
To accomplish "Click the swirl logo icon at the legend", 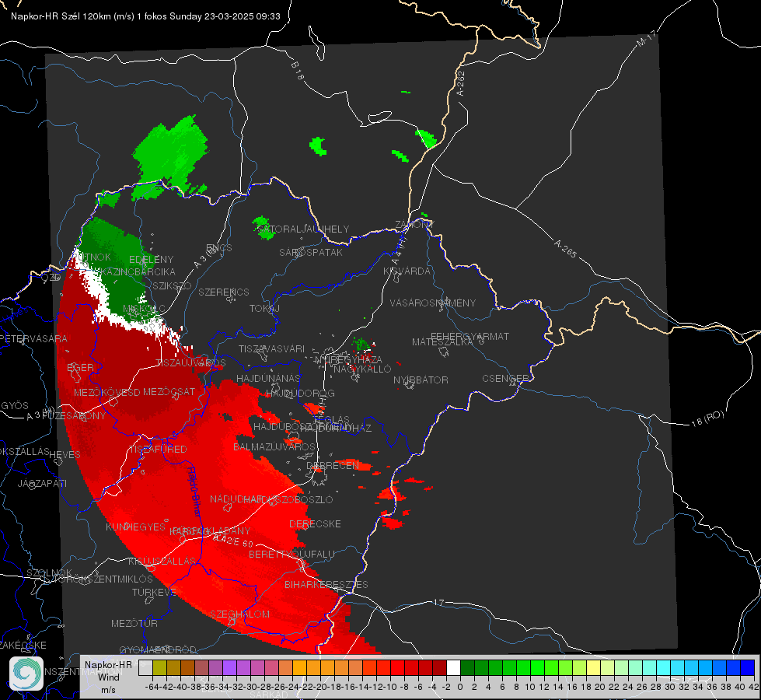I will pyautogui.click(x=26, y=674).
